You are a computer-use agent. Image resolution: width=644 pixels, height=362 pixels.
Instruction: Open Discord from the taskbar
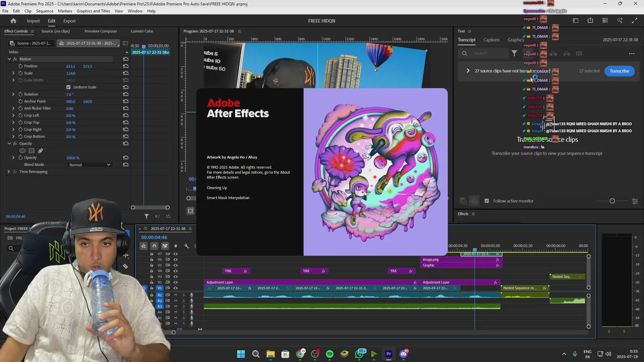click(x=403, y=354)
